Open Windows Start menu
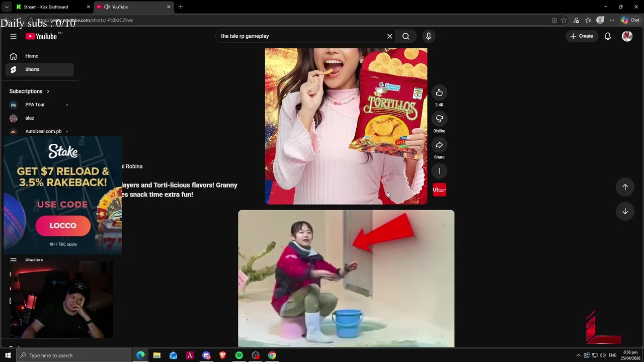Viewport: 644px width, 362px height. click(x=8, y=355)
